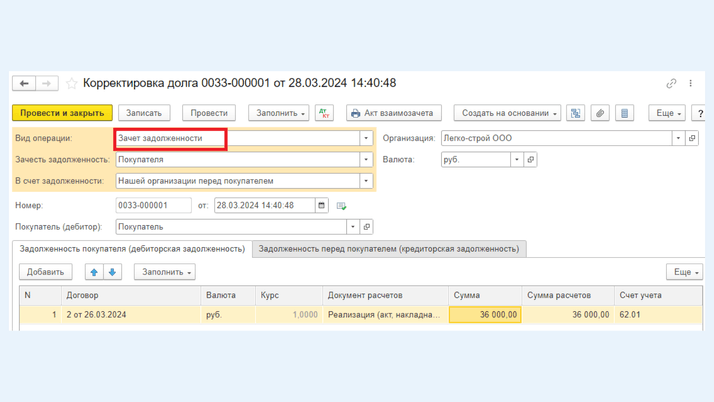The width and height of the screenshot is (714, 402).
Task: Add document to favorites with star
Action: (71, 84)
